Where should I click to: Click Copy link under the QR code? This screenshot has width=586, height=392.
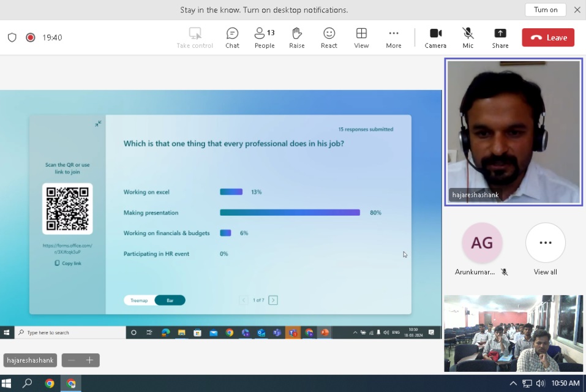click(x=68, y=263)
